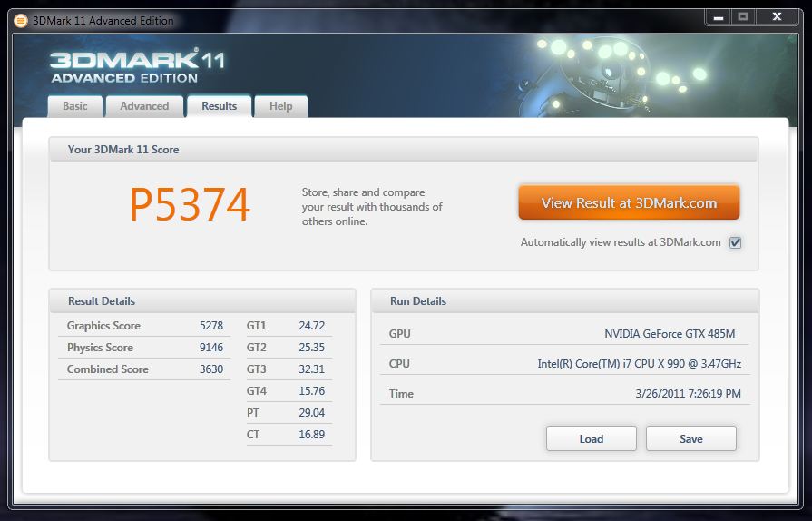
Task: Select the Graphics Score value 5278
Action: point(211,326)
